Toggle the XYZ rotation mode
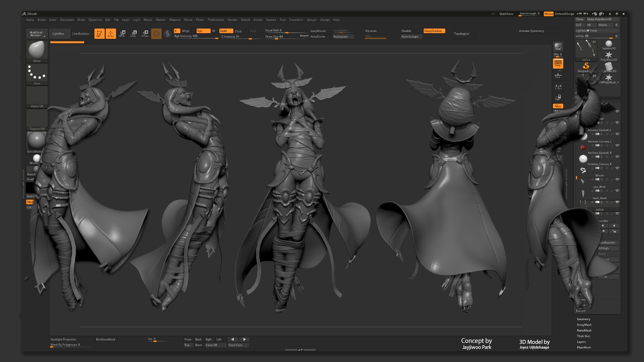The width and height of the screenshot is (644, 362). [558, 106]
